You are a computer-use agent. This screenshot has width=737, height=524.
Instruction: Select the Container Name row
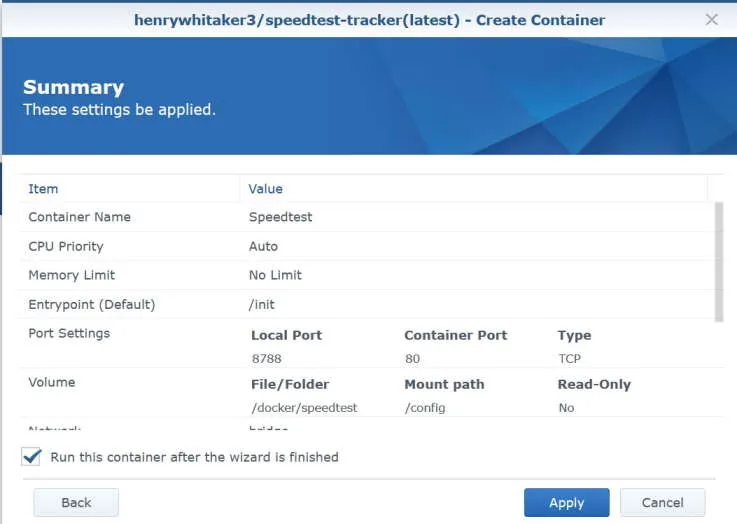point(79,217)
